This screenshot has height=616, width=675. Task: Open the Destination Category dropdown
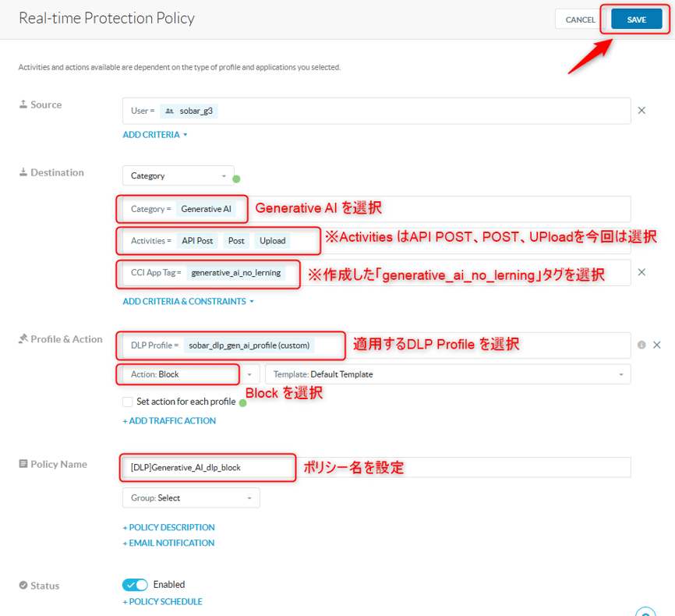pyautogui.click(x=178, y=175)
